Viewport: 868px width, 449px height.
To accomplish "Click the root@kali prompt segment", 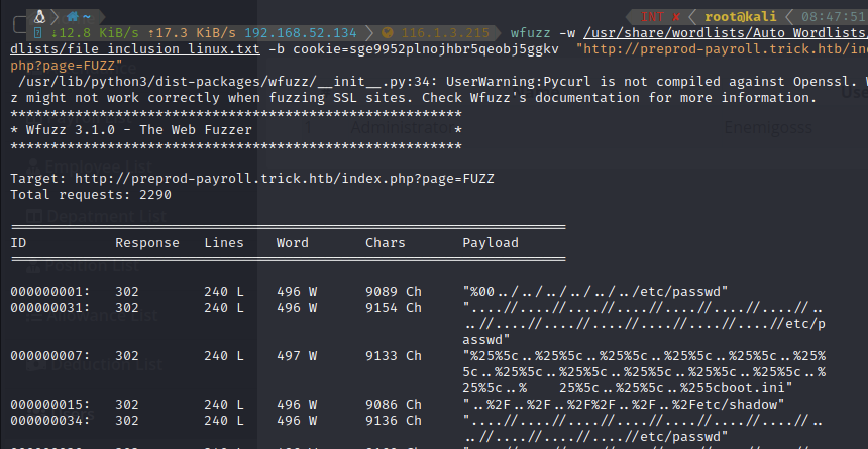I will 740,17.
